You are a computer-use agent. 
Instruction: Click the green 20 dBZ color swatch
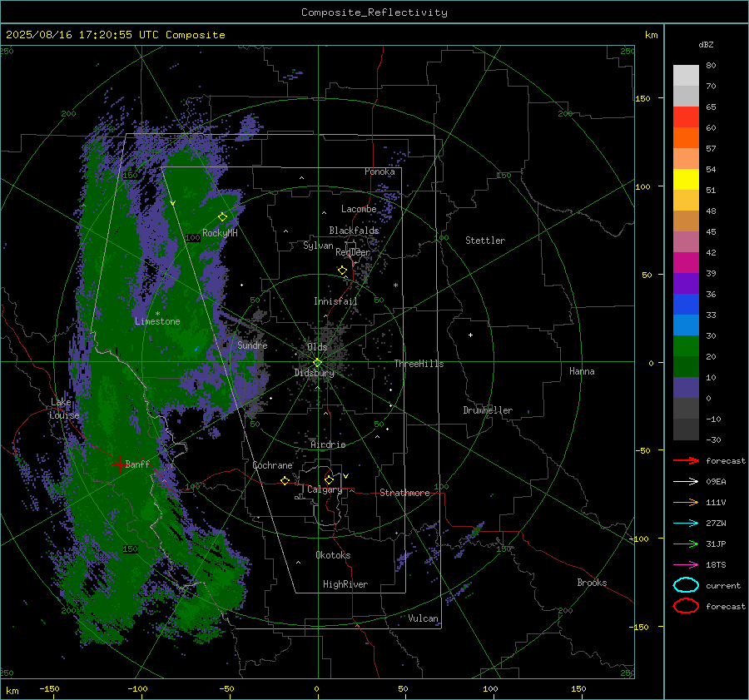pyautogui.click(x=686, y=345)
